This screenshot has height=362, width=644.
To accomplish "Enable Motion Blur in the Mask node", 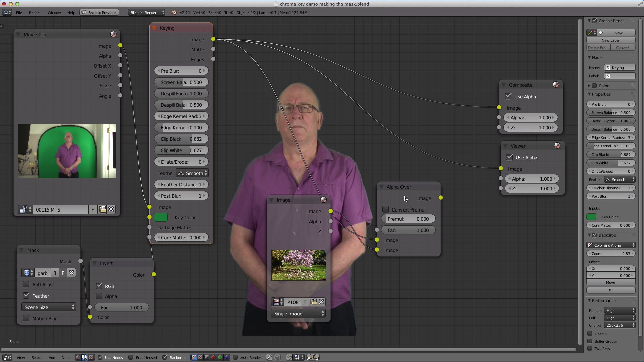I will (26, 318).
